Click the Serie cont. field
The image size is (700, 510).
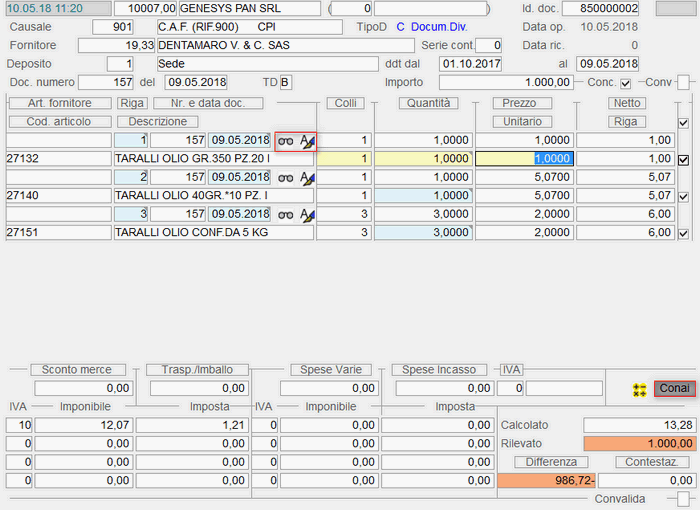tap(489, 46)
